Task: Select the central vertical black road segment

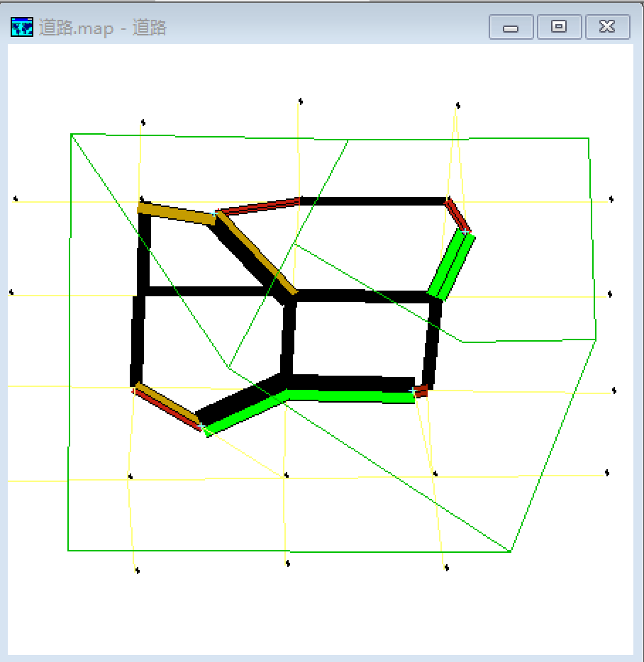Action: (x=288, y=337)
